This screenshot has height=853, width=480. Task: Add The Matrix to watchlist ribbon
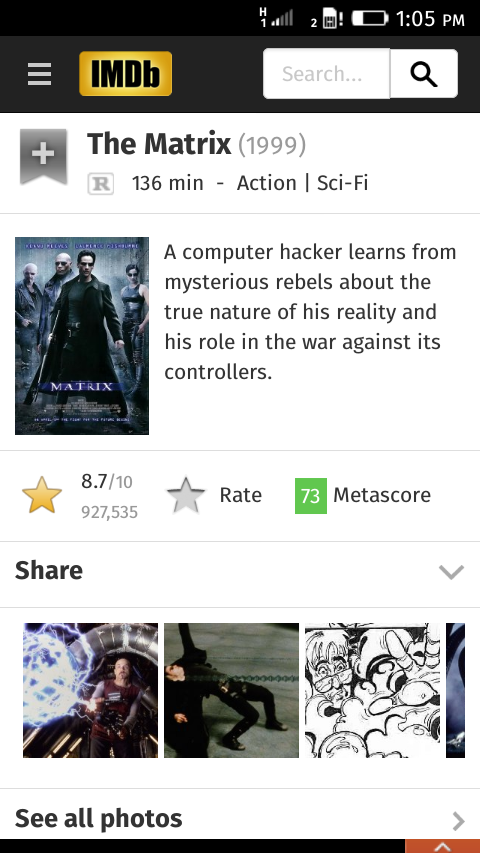click(x=44, y=157)
